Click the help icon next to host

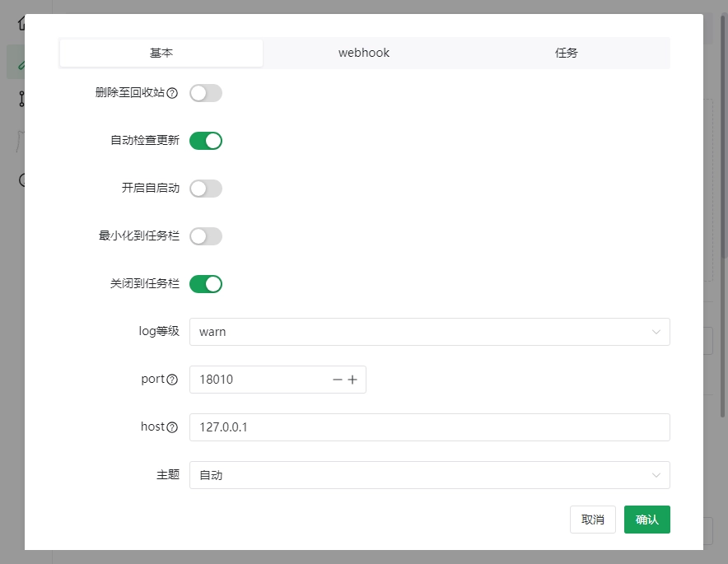tap(172, 427)
